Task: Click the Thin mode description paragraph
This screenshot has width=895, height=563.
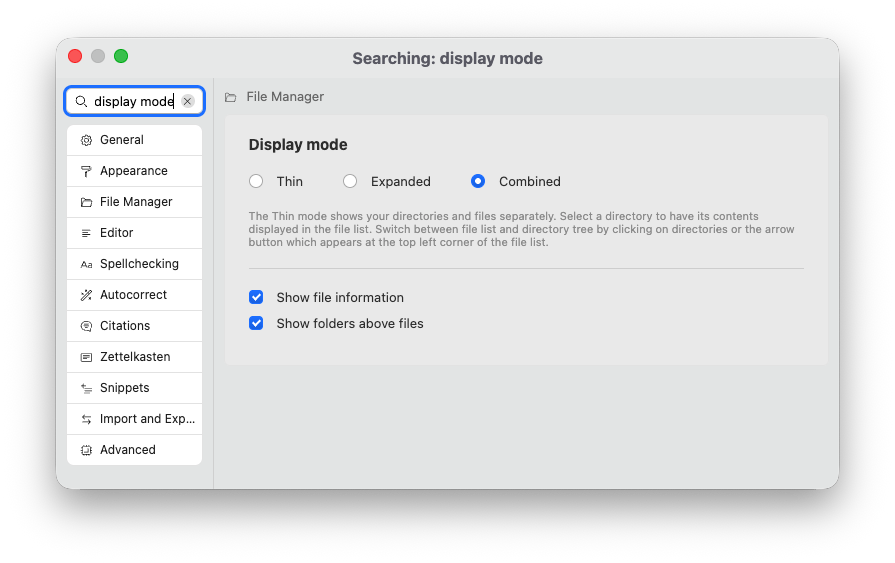Action: click(521, 229)
